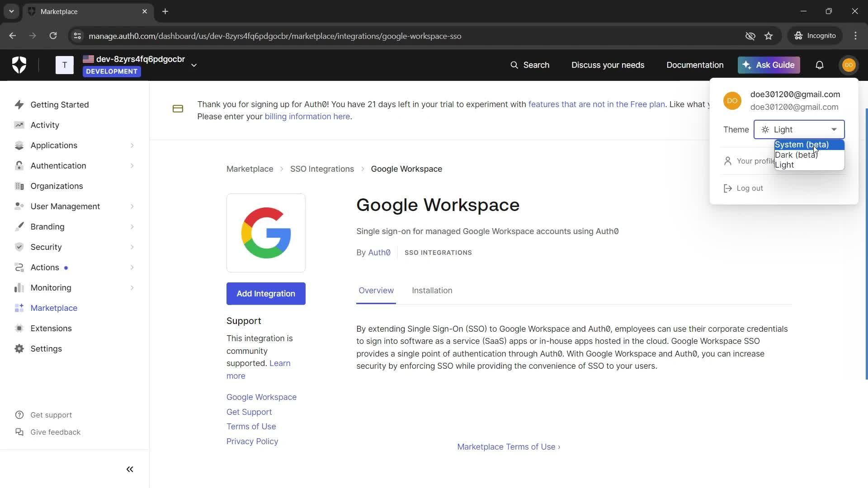
Task: Go to Marketplace breadcrumb
Action: (250, 169)
